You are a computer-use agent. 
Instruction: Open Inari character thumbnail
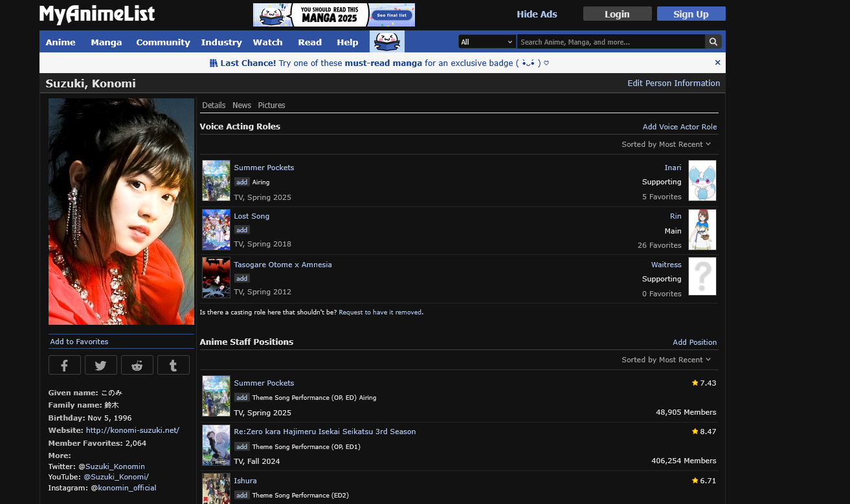coord(702,181)
